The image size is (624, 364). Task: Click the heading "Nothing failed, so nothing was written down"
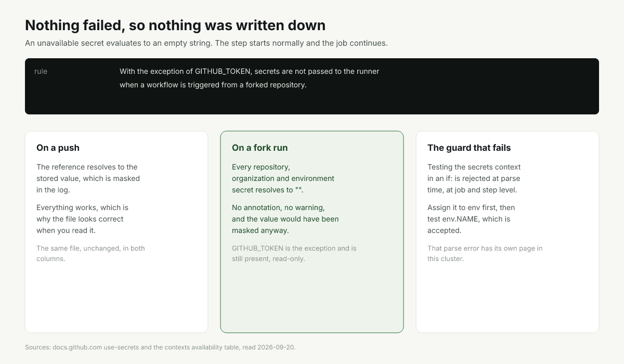point(175,25)
